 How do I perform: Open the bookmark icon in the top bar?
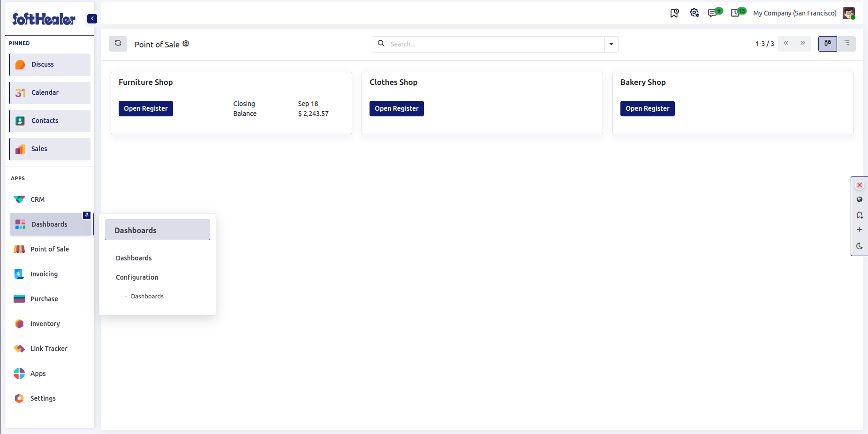pyautogui.click(x=674, y=13)
